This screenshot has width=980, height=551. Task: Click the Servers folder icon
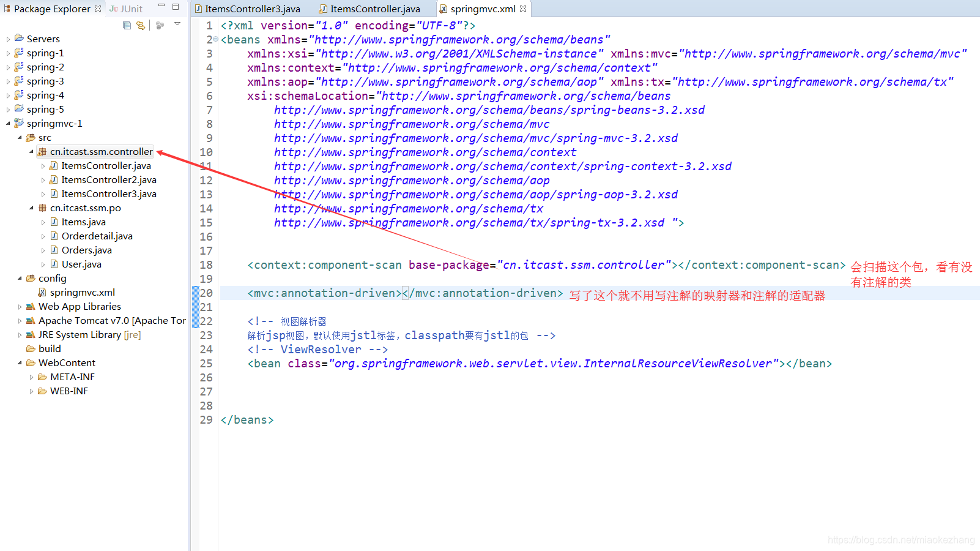[x=19, y=38]
